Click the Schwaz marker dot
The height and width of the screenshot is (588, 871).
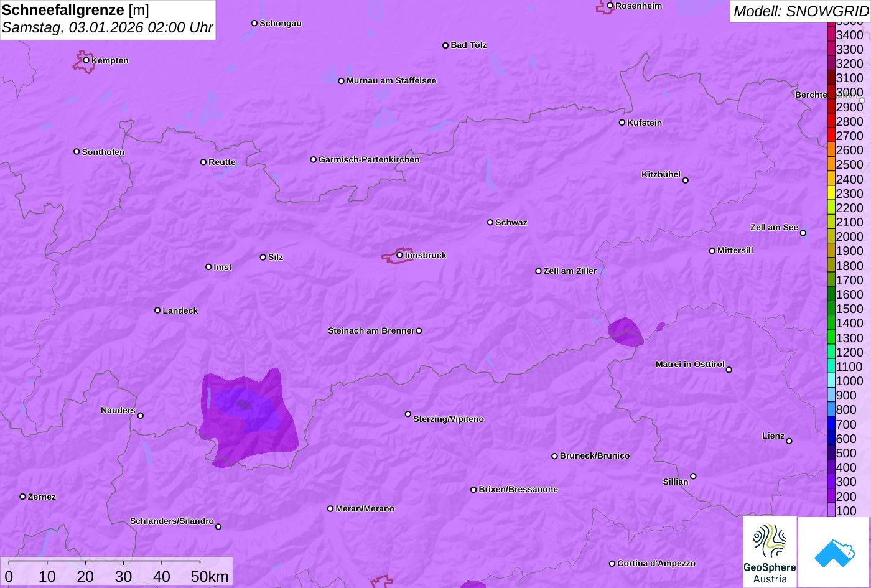tap(490, 222)
